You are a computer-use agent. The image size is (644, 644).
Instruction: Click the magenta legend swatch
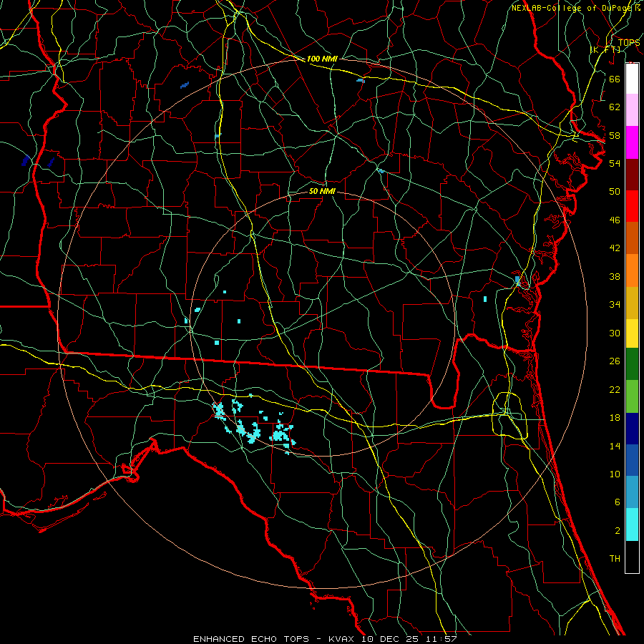[x=632, y=142]
